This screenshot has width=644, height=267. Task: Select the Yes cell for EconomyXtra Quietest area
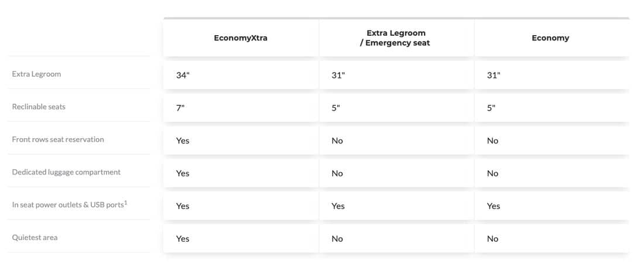(241, 239)
